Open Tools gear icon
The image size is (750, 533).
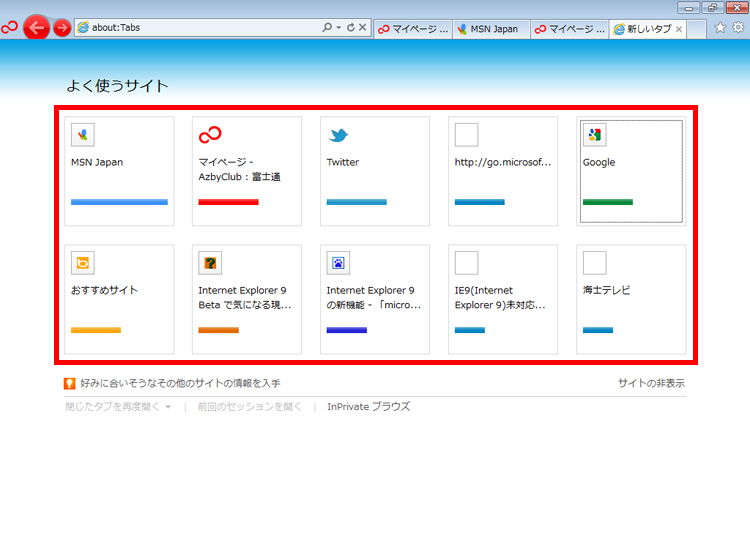pyautogui.click(x=739, y=28)
